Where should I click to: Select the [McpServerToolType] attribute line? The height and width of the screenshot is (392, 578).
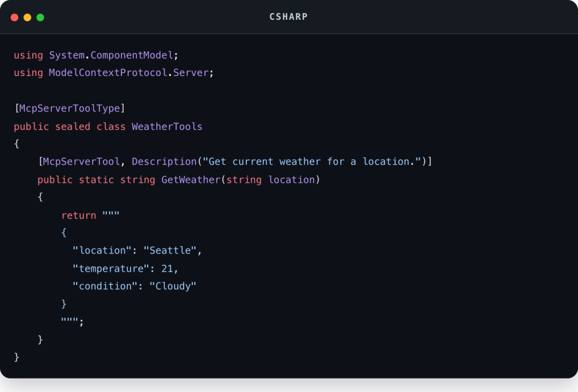tap(70, 109)
